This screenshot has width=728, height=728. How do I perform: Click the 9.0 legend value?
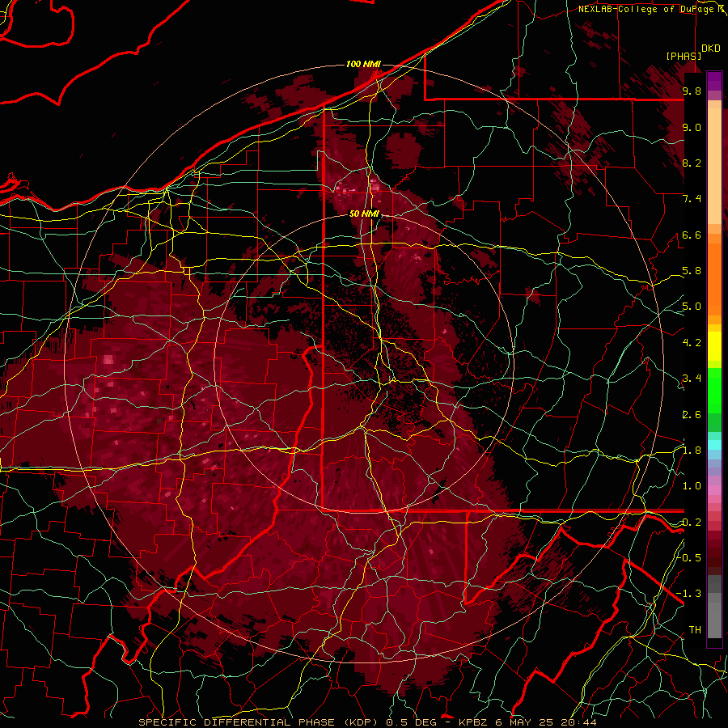tap(692, 127)
